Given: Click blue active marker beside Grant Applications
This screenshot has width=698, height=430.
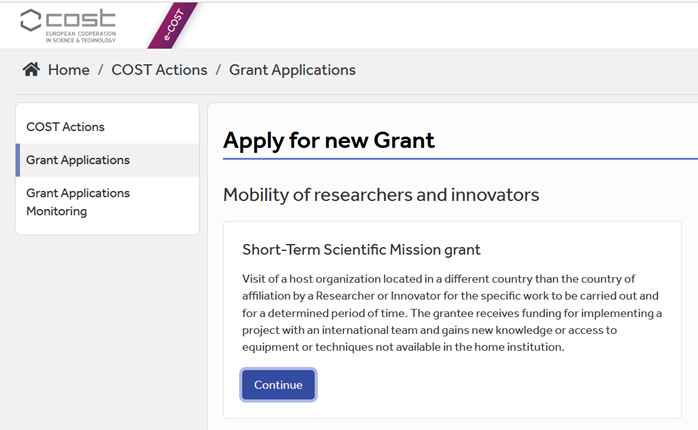Looking at the screenshot, I should (18, 160).
